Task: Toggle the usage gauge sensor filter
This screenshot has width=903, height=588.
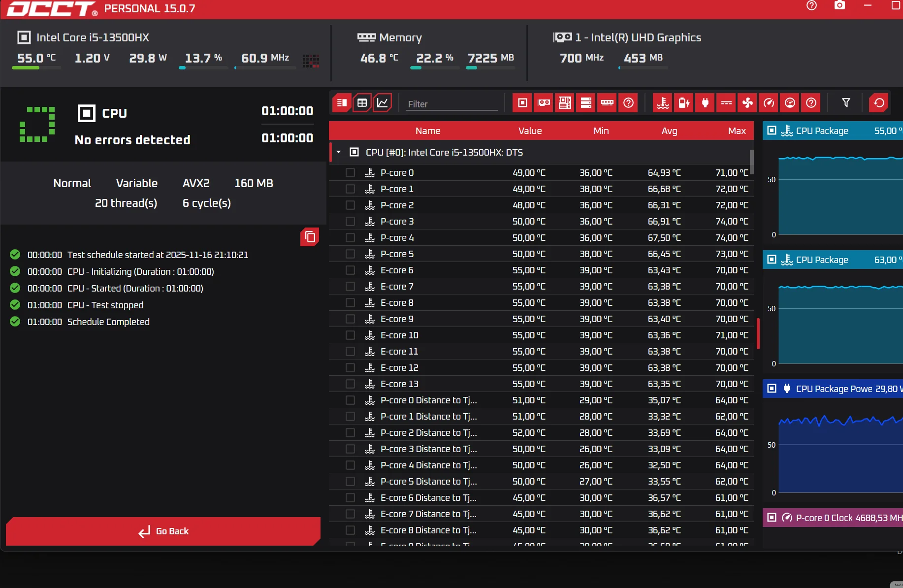Action: pos(790,103)
